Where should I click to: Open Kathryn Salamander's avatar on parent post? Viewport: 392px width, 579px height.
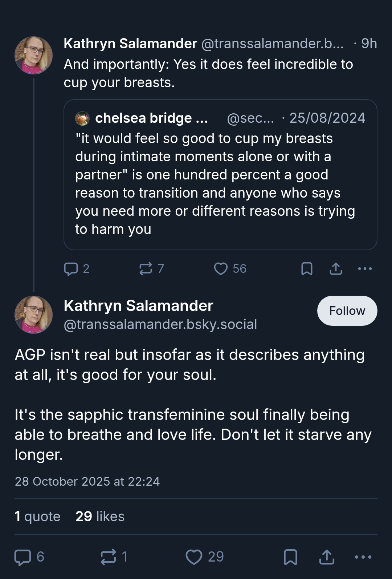33,55
